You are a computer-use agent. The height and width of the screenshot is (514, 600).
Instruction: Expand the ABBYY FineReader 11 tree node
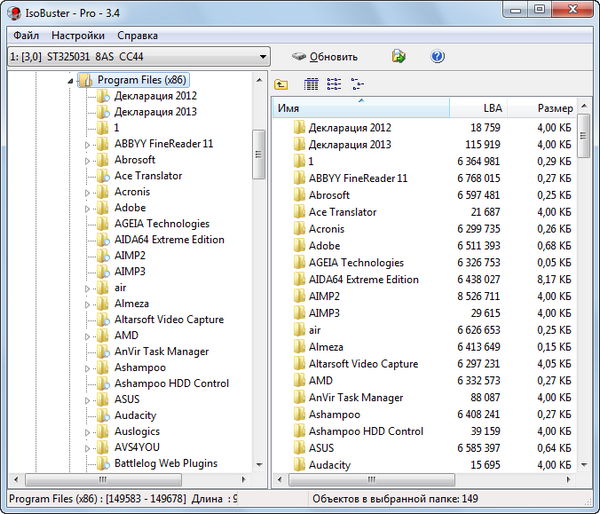tap(88, 144)
